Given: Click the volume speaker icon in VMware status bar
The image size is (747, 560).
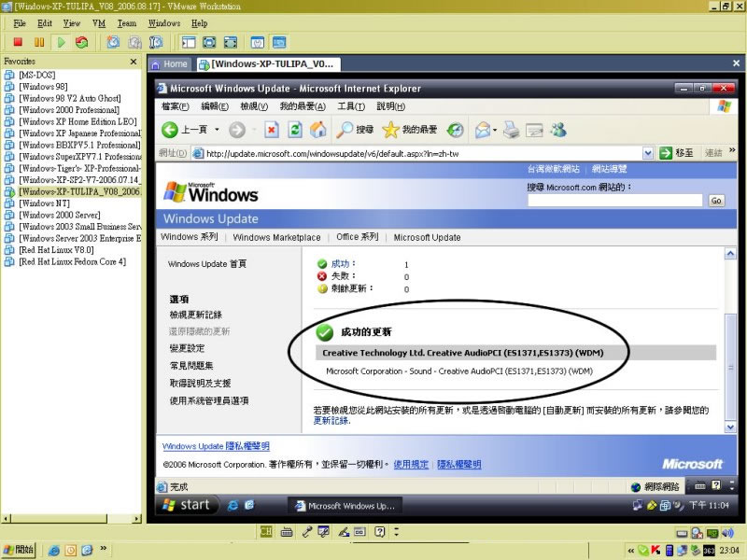Looking at the screenshot, I should tap(727, 533).
